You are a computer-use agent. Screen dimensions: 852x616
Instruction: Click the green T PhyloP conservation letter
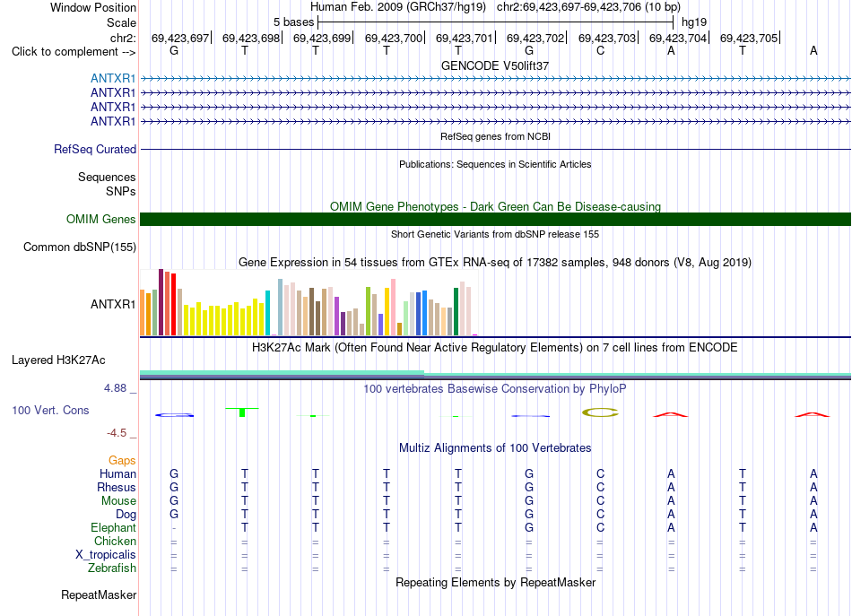[242, 412]
